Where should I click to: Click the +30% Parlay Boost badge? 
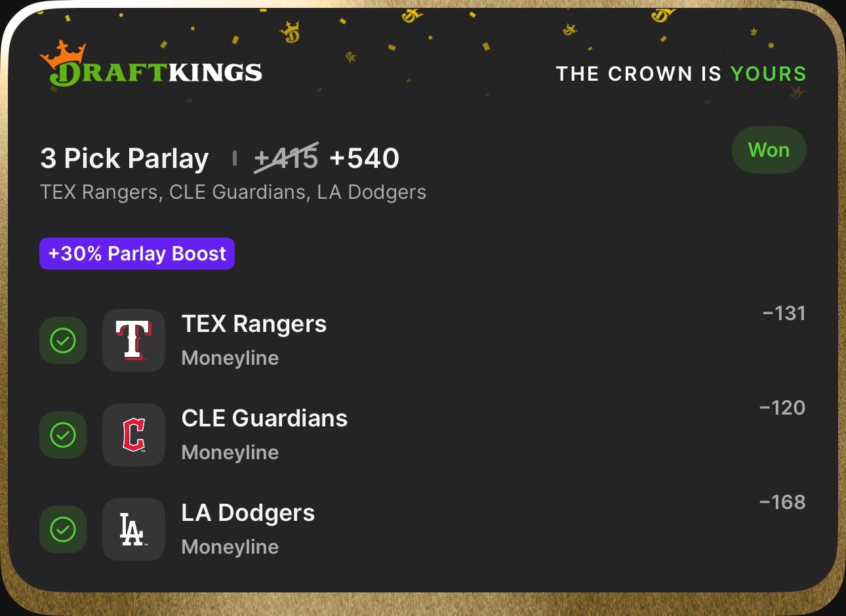[x=137, y=254]
